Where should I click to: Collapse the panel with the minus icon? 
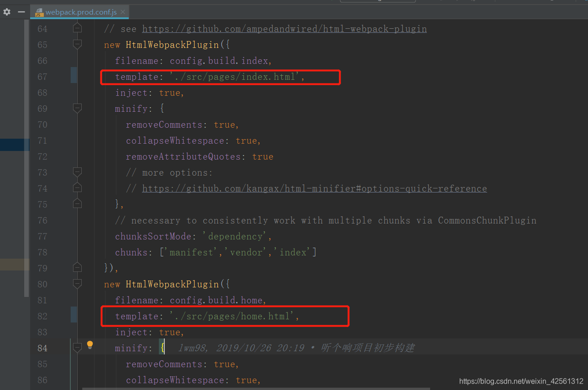coord(21,12)
